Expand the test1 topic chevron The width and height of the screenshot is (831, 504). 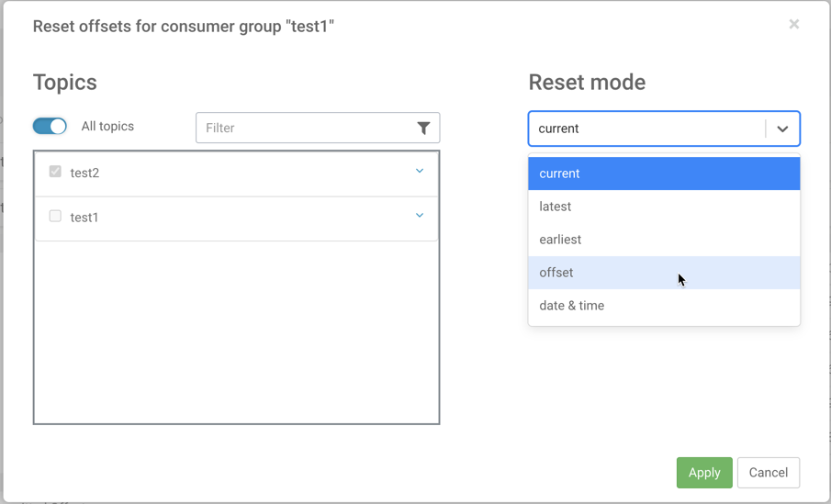(x=420, y=216)
